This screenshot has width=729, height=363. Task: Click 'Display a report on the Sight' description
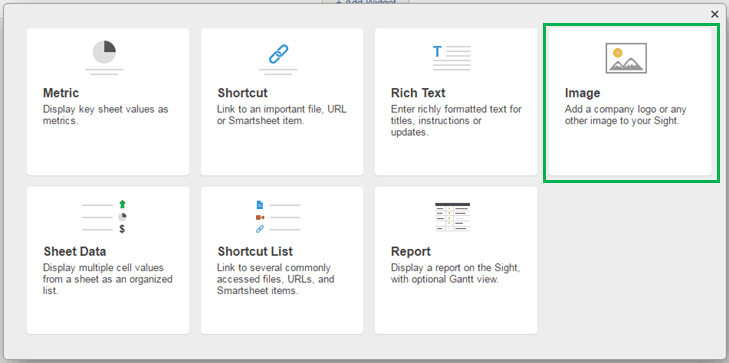(455, 274)
